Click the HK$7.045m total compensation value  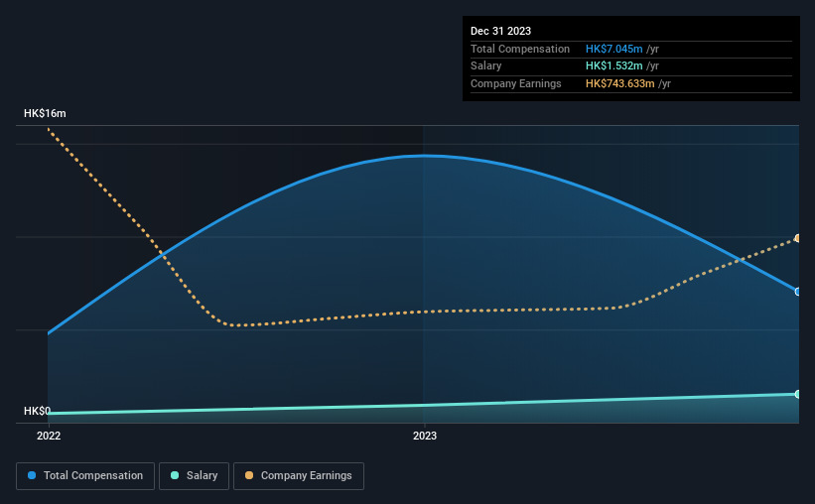point(613,49)
